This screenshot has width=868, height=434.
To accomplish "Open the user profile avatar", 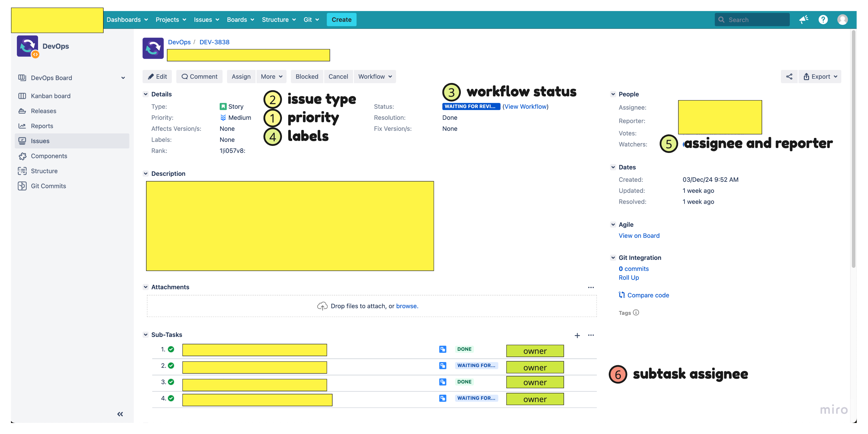I will (x=843, y=20).
